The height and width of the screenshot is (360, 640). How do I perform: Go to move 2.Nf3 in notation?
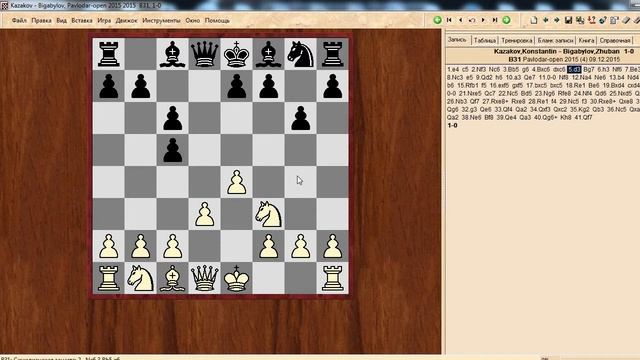478,69
